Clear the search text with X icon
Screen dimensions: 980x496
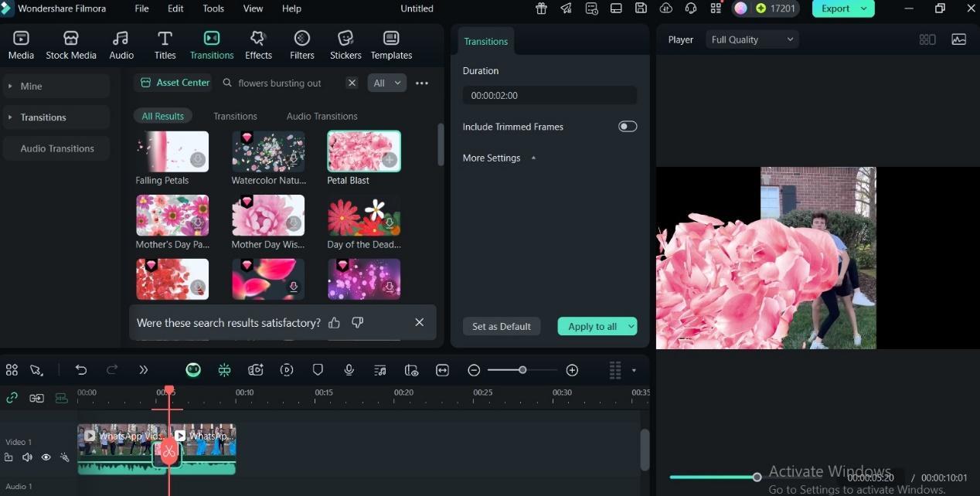(x=352, y=83)
